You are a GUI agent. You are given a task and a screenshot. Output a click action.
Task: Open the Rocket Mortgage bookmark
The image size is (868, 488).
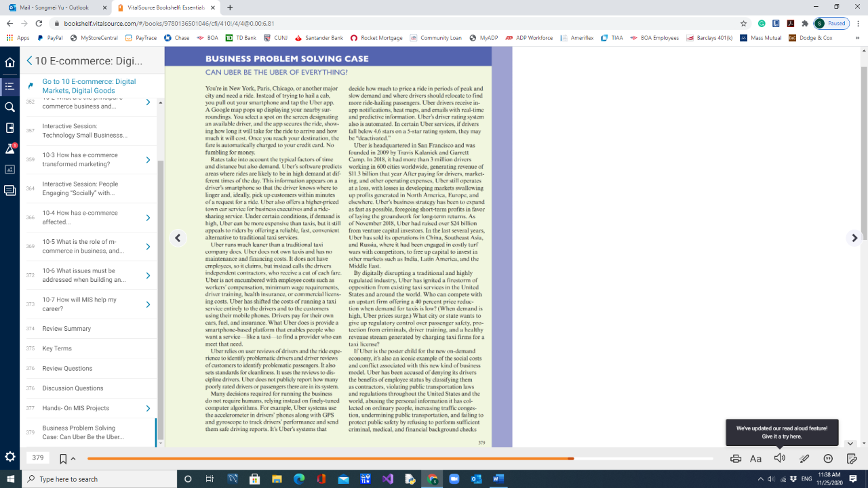click(376, 38)
